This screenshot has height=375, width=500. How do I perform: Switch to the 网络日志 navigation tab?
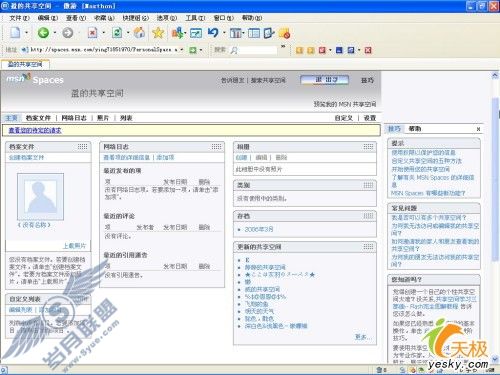[x=74, y=118]
